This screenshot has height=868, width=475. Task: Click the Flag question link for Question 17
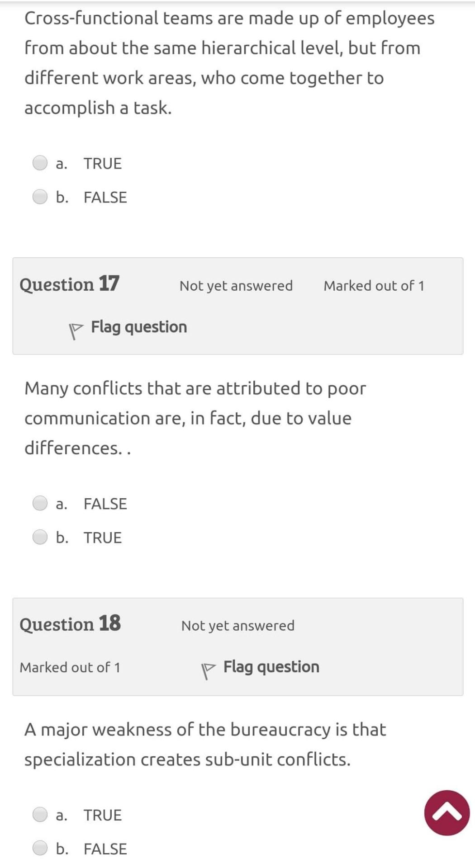138,326
